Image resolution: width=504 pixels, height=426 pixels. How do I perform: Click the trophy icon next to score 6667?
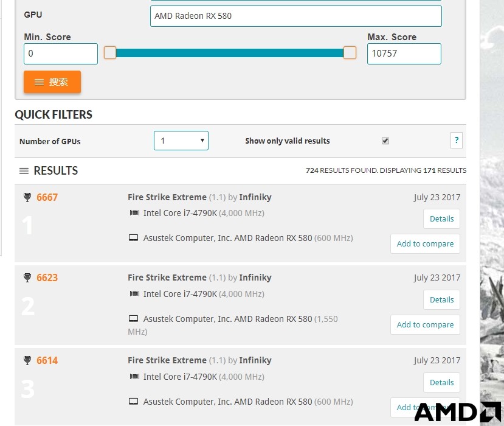[27, 197]
